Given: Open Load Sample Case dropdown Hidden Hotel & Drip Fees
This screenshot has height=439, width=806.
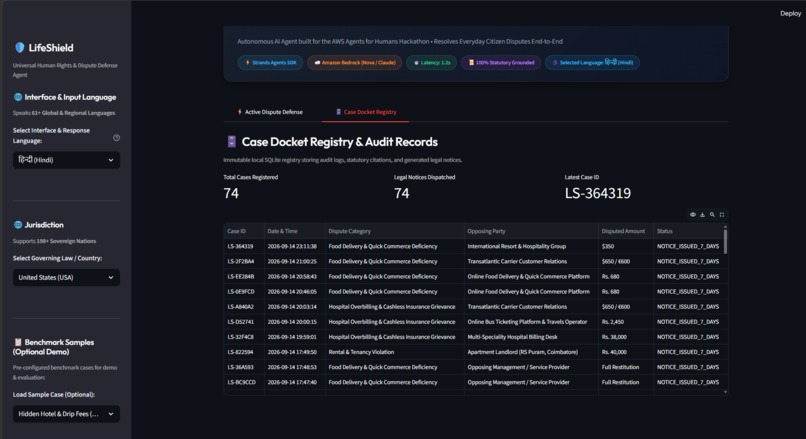Looking at the screenshot, I should 66,414.
